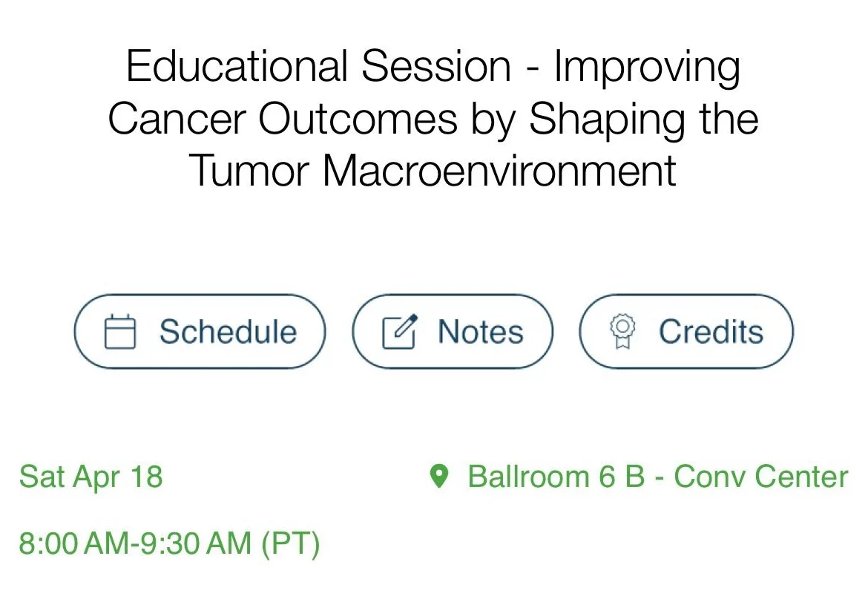View Credits for this session
The image size is (868, 611).
click(x=685, y=332)
